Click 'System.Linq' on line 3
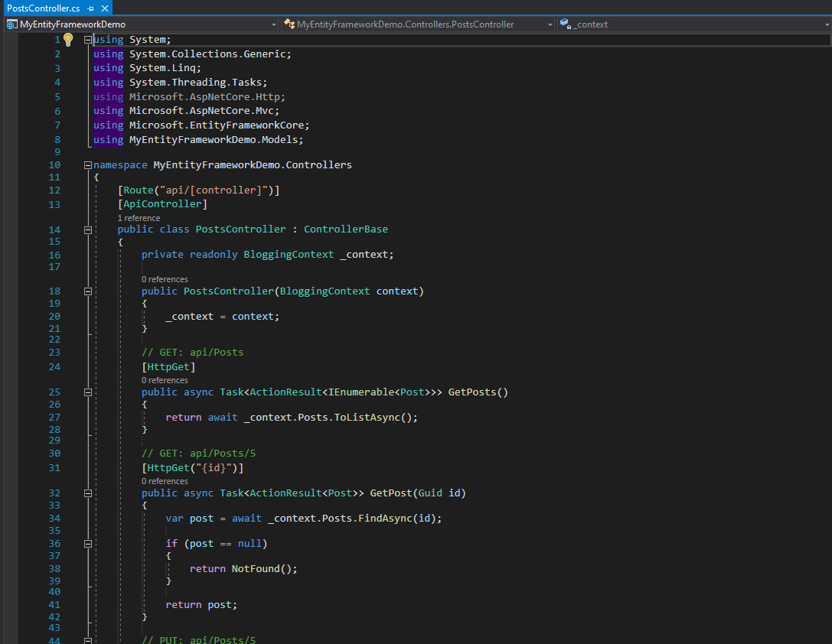This screenshot has height=644, width=832. point(162,68)
